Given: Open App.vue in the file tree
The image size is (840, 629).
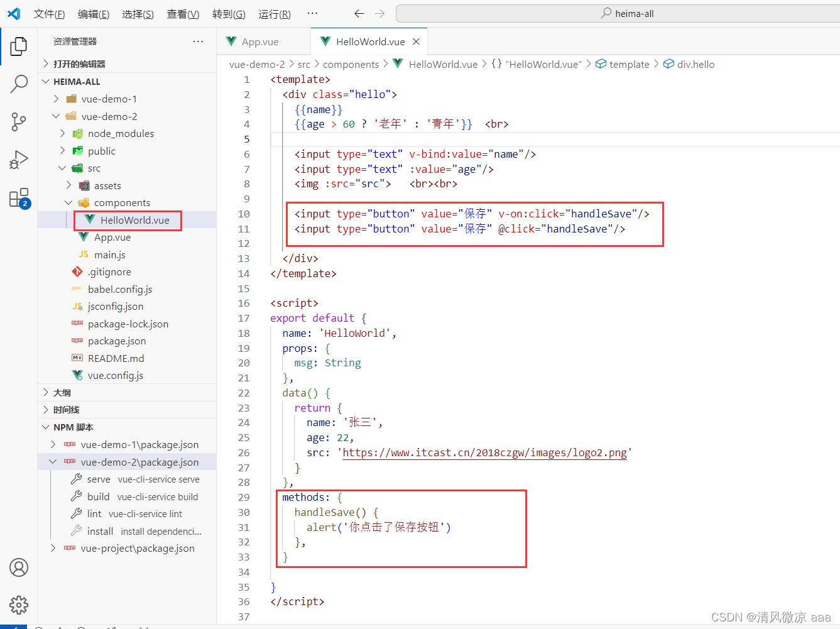Looking at the screenshot, I should tap(127, 237).
